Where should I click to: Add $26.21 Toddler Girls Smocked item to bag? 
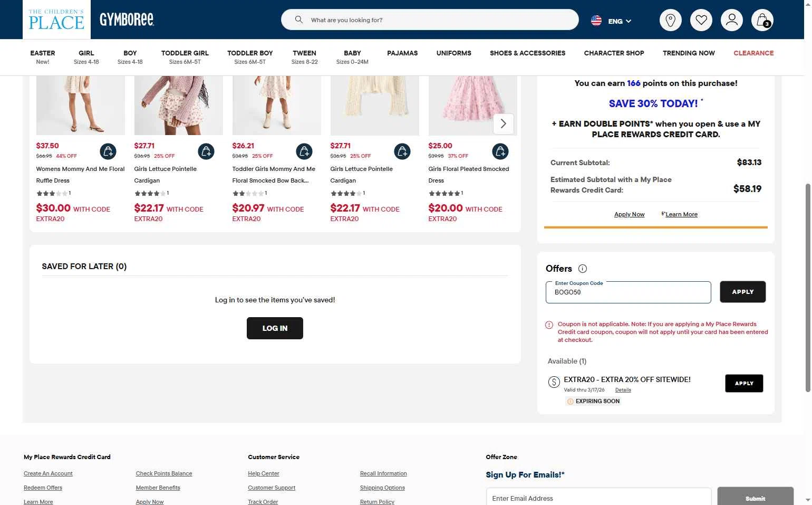[x=304, y=151]
